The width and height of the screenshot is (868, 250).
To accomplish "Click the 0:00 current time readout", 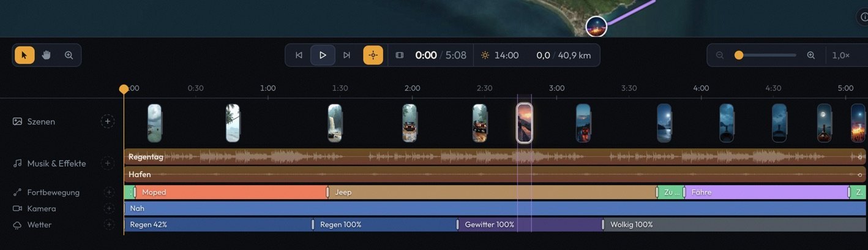I will 426,55.
